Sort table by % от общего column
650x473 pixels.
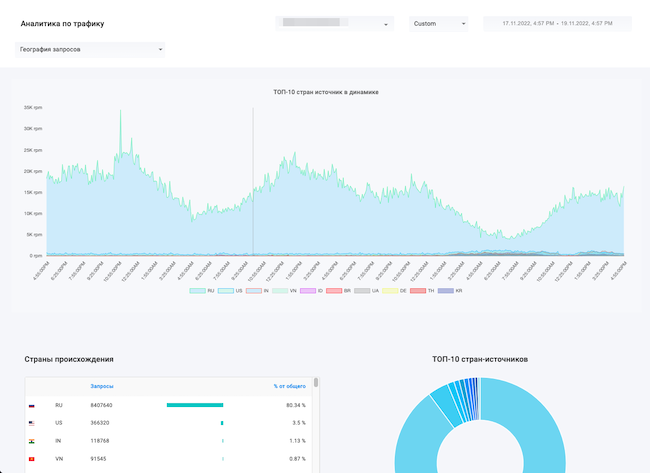tap(289, 386)
